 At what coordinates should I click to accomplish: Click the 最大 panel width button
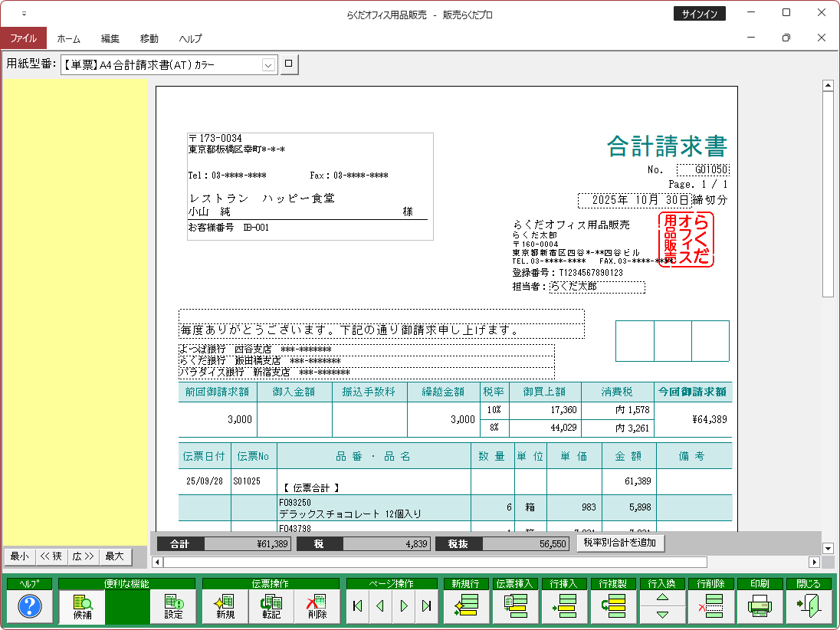(x=114, y=556)
